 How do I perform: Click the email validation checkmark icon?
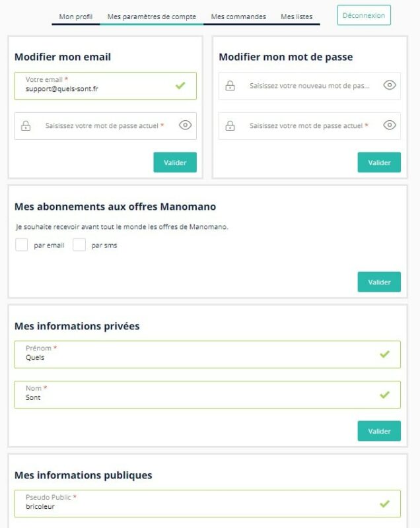180,86
